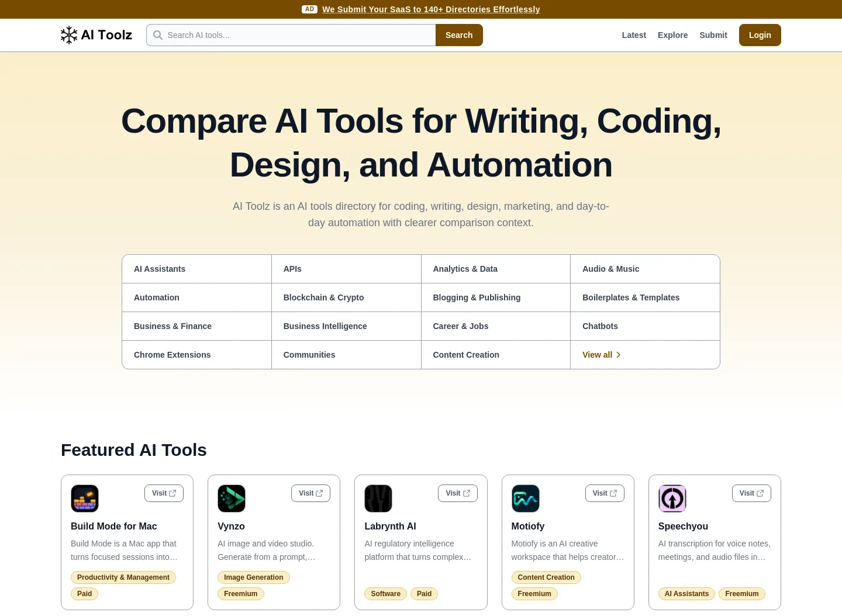This screenshot has height=616, width=842.
Task: Visit the Build Mode for Mac site
Action: (x=164, y=493)
